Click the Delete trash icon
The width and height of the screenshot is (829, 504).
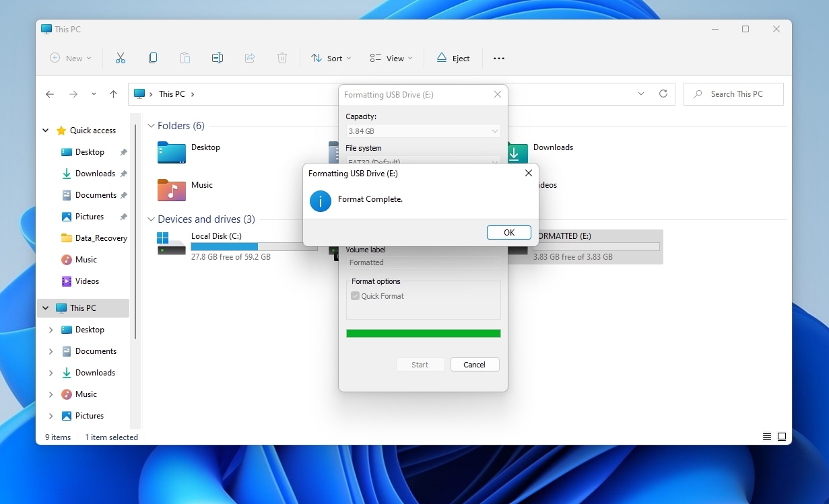[282, 59]
